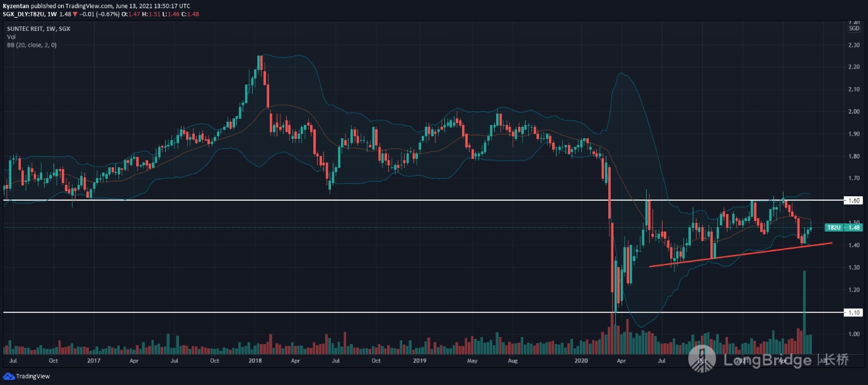Viewport: 868px width, 385px height.
Task: Click the 2017 label on the time axis
Action: (94, 361)
